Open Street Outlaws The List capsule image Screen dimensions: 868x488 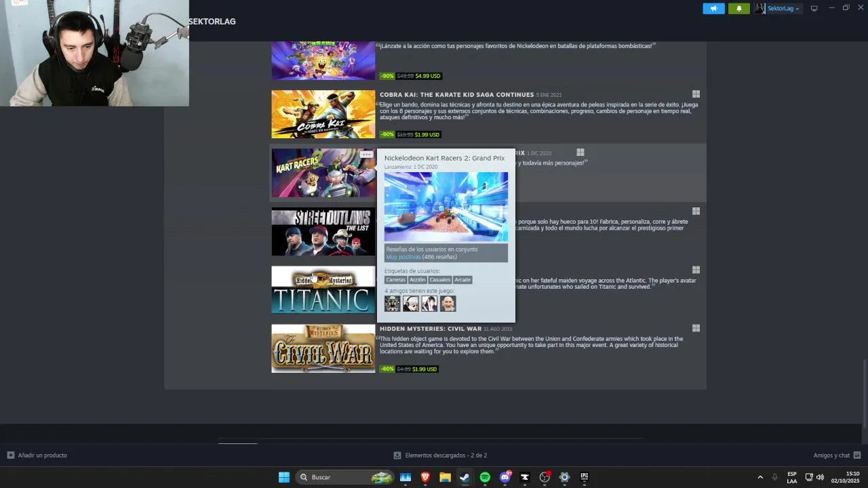(323, 232)
